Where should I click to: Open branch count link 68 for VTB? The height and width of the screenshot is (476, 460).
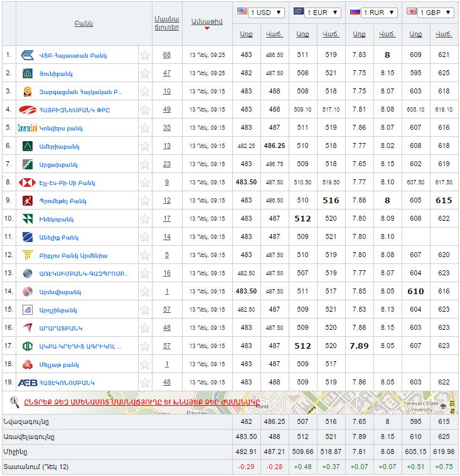[167, 55]
